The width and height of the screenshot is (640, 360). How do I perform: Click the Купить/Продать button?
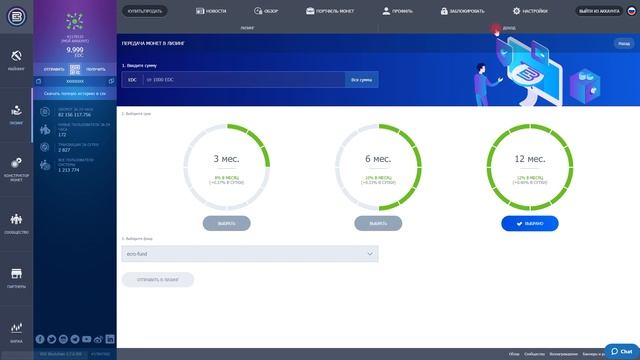pyautogui.click(x=144, y=11)
